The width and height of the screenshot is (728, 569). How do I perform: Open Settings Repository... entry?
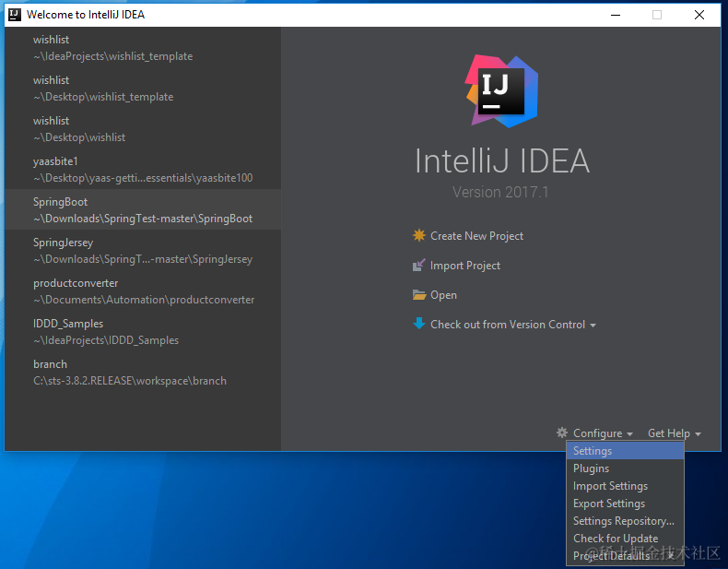point(625,521)
